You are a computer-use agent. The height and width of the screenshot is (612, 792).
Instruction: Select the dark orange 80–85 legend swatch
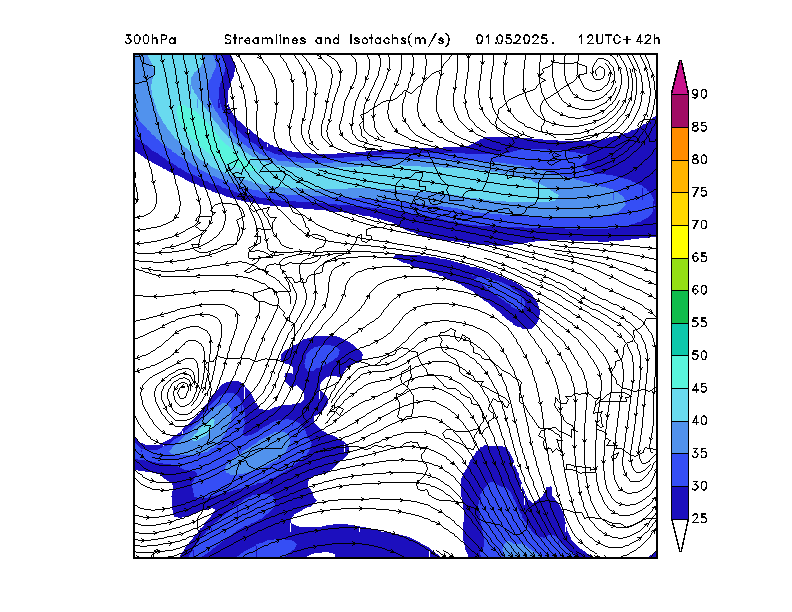(x=680, y=143)
